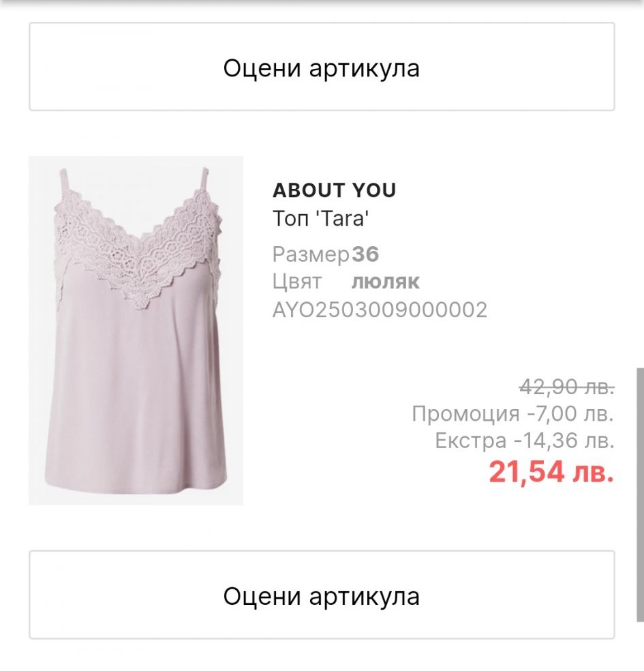Click the article number AYO2503009000002
Image resolution: width=644 pixels, height=671 pixels.
(380, 310)
